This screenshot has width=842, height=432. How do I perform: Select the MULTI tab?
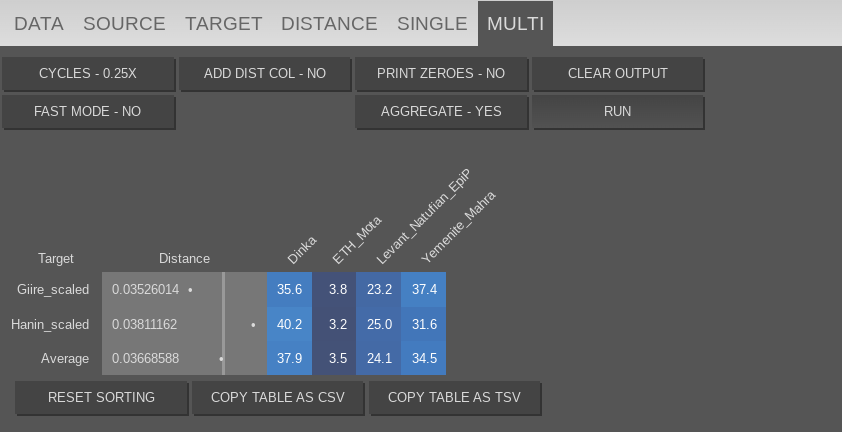(x=515, y=24)
